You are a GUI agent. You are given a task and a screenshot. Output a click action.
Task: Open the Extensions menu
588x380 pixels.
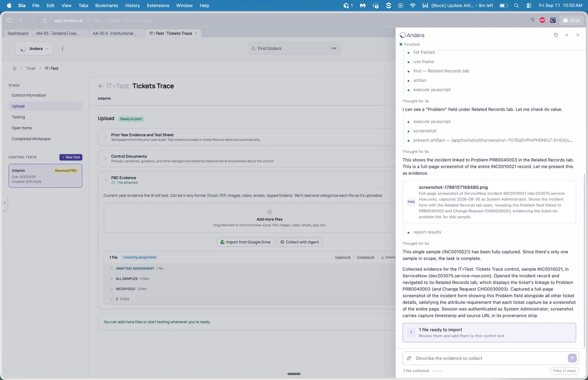[158, 6]
